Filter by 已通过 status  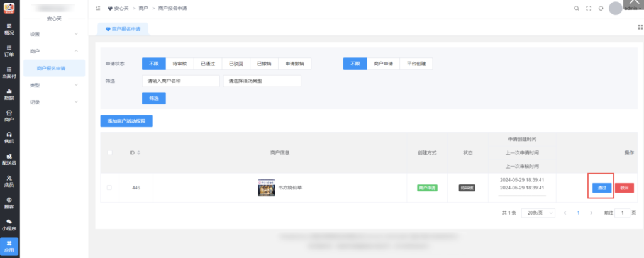(x=208, y=64)
